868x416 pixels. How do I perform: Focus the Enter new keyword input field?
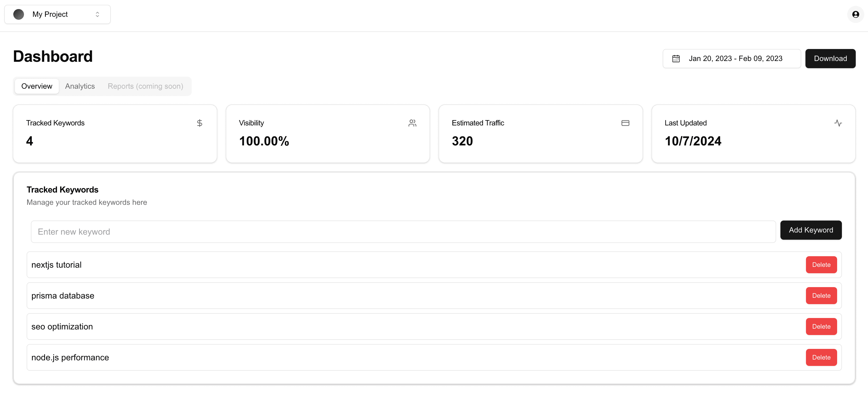(x=403, y=232)
